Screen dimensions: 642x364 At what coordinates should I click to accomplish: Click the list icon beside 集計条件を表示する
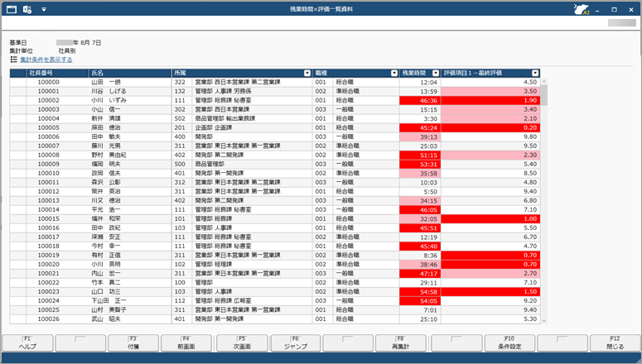tap(13, 60)
